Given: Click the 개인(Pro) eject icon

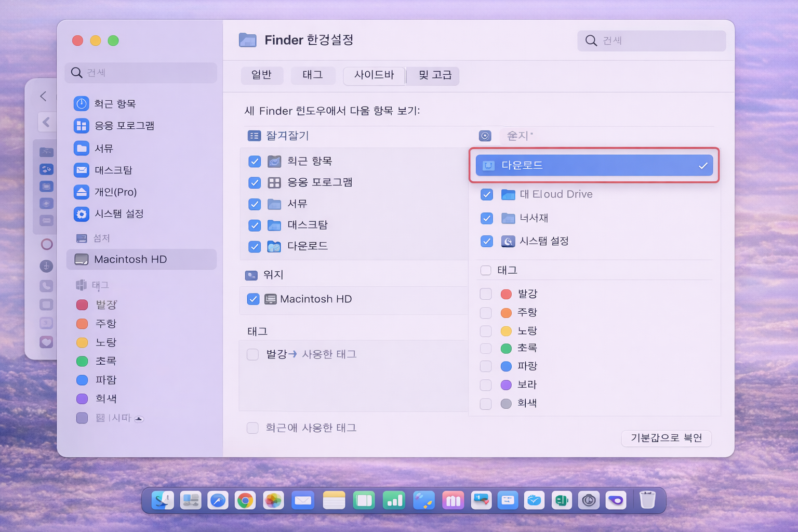Looking at the screenshot, I should click(82, 192).
